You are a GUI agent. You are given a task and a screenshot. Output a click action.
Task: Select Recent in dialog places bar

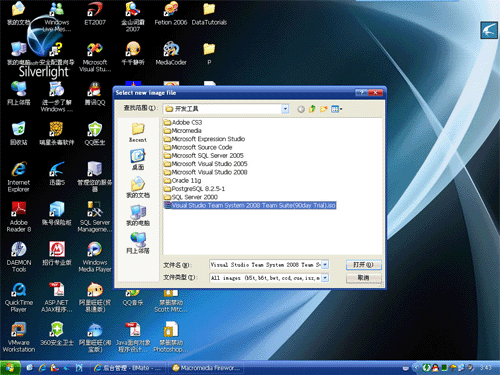point(138,133)
